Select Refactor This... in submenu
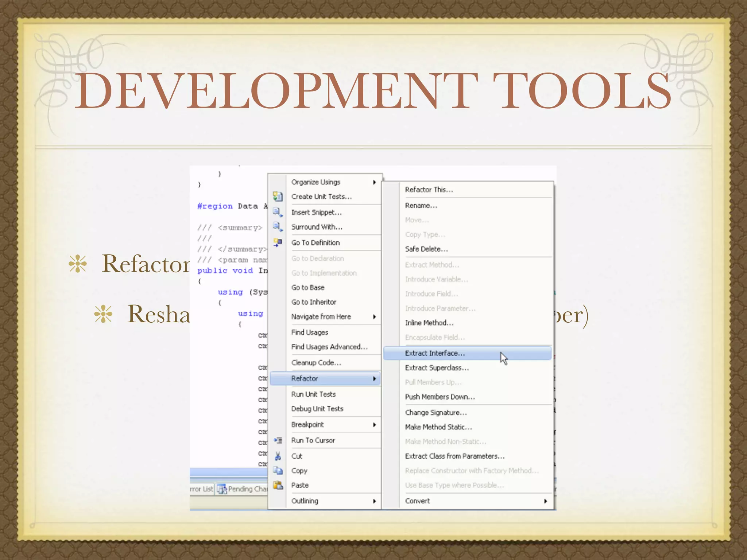Screen dimensions: 747x560 pyautogui.click(x=468, y=190)
